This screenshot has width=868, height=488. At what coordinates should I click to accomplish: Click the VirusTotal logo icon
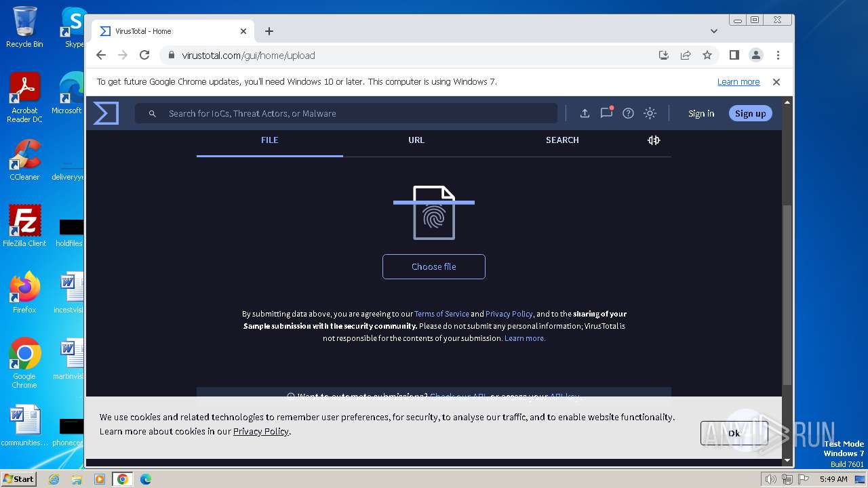click(x=106, y=113)
